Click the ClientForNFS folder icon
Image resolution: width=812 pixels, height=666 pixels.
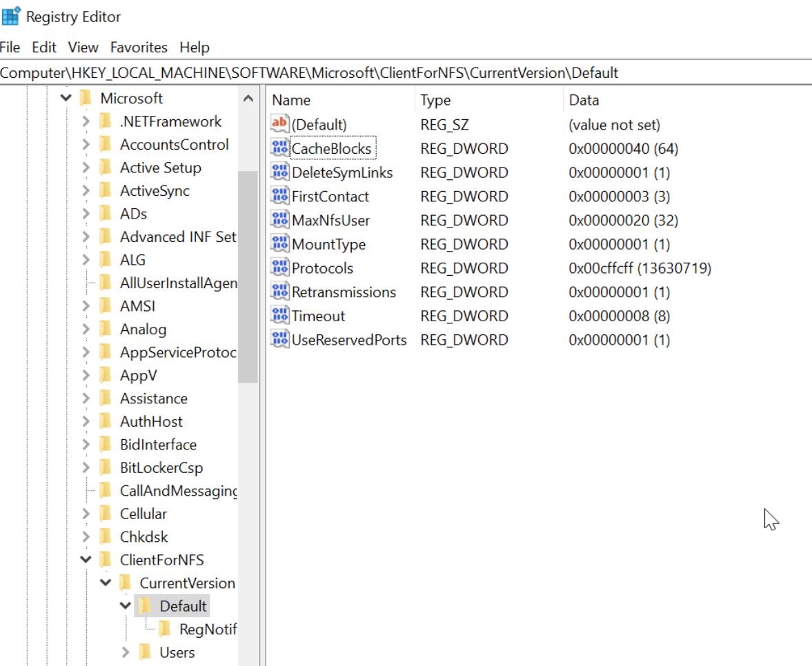click(x=106, y=560)
